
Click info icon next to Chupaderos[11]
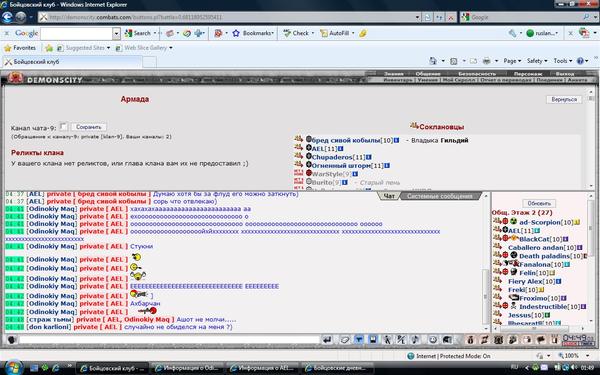click(x=369, y=157)
